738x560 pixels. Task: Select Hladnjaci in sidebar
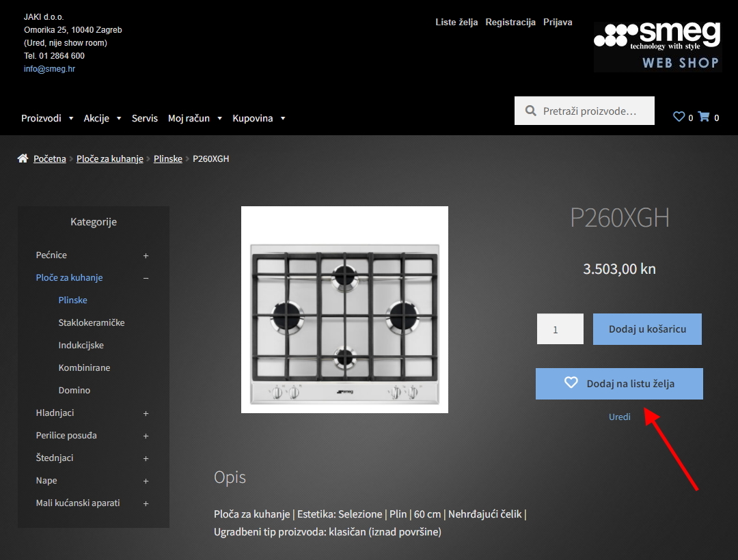pos(55,413)
